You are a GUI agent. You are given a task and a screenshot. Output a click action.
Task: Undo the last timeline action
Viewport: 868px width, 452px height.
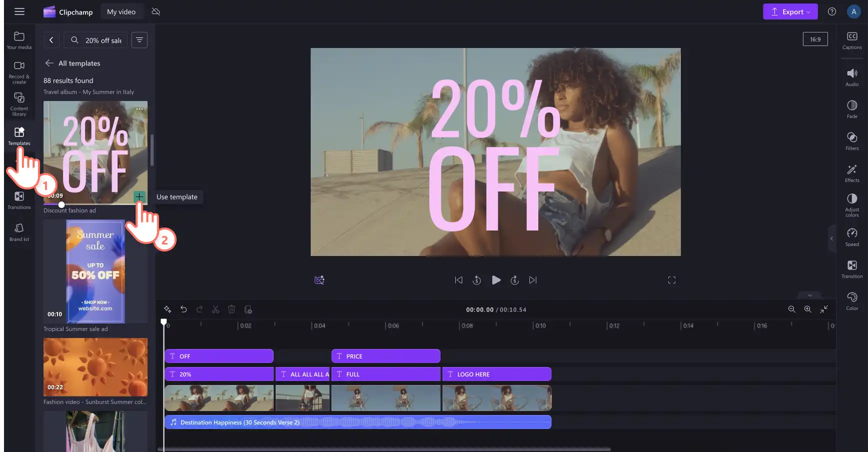click(184, 309)
